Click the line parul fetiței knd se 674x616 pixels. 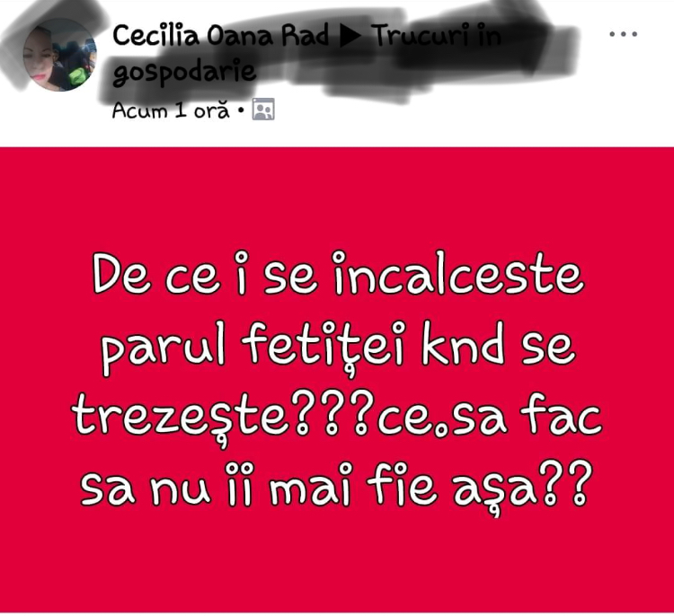coord(338,348)
